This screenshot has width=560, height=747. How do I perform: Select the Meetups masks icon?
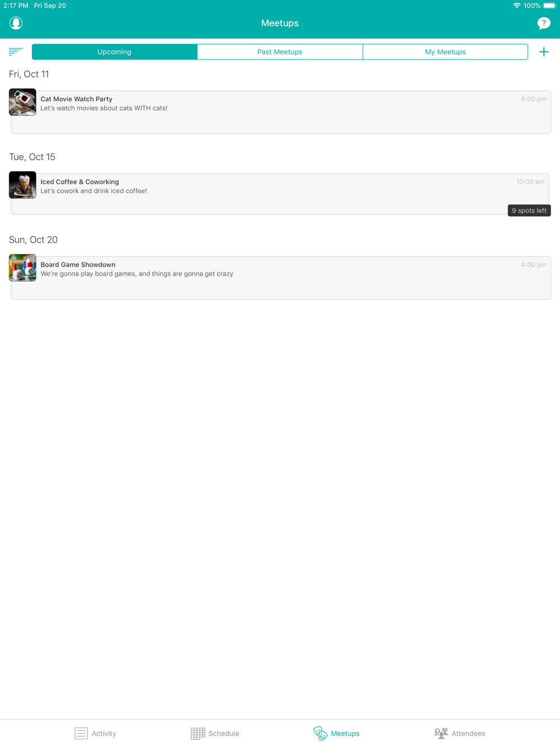pyautogui.click(x=320, y=733)
